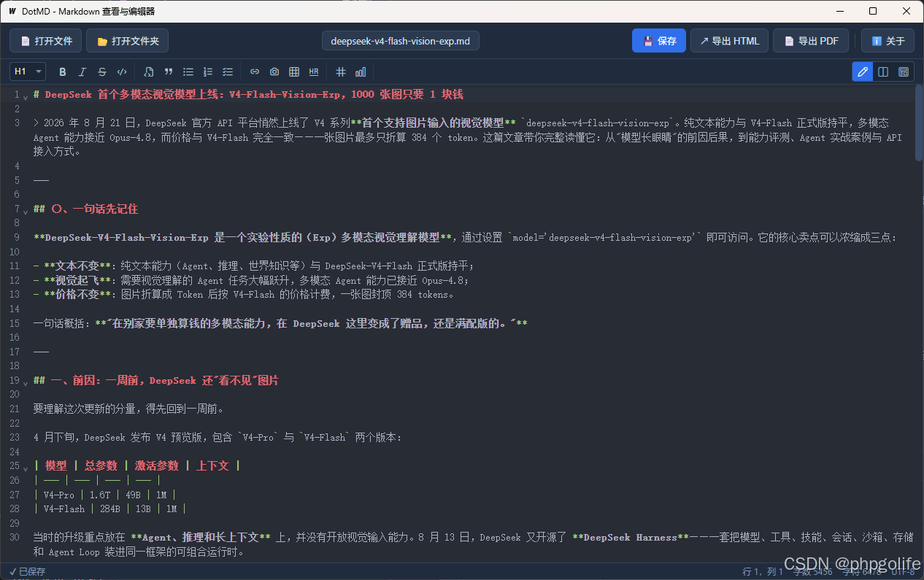Collapse the section at line 7
The width and height of the screenshot is (924, 580).
click(26, 211)
